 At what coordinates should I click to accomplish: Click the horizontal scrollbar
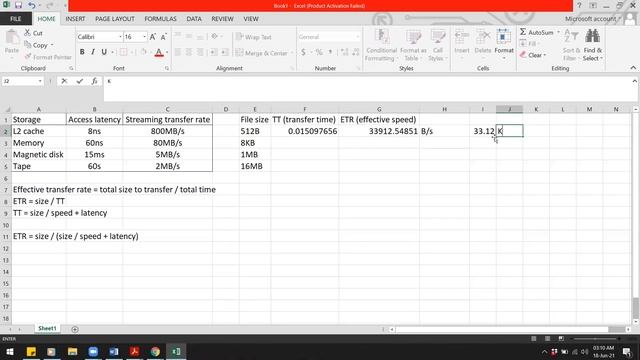502,329
